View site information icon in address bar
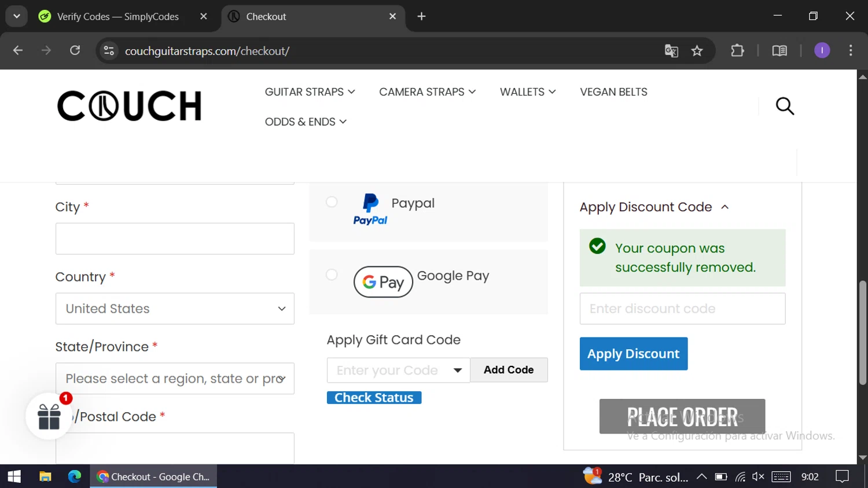 pyautogui.click(x=109, y=51)
